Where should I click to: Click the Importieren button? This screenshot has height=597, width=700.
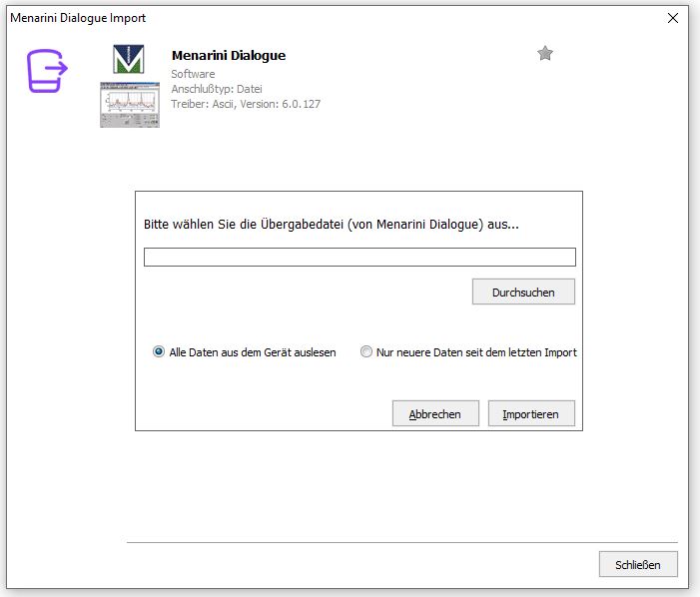pos(531,413)
